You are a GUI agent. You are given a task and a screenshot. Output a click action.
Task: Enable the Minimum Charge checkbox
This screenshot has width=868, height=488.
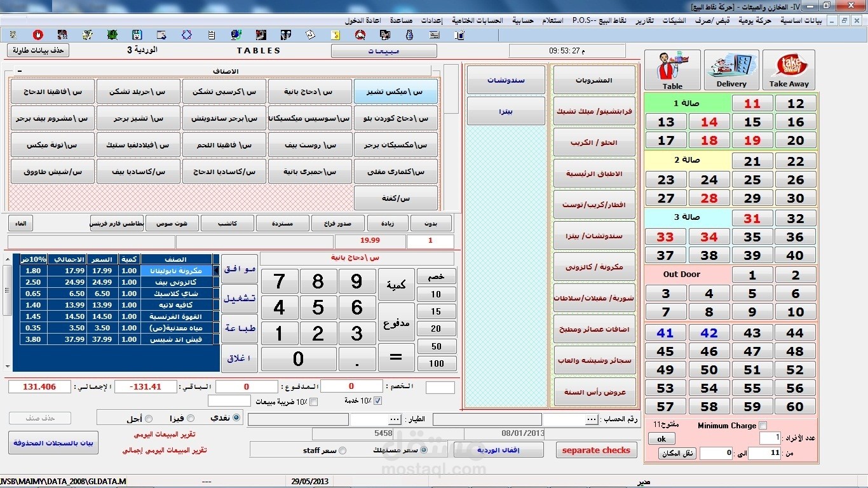tap(763, 426)
